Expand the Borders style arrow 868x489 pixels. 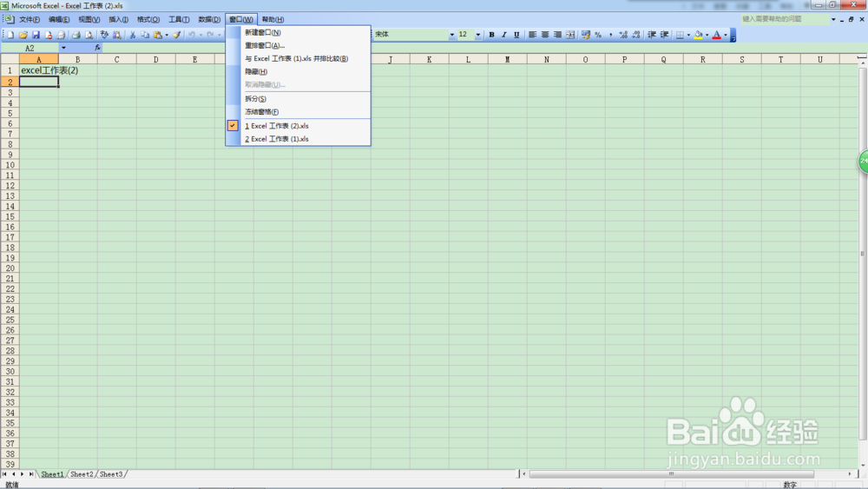(x=688, y=35)
